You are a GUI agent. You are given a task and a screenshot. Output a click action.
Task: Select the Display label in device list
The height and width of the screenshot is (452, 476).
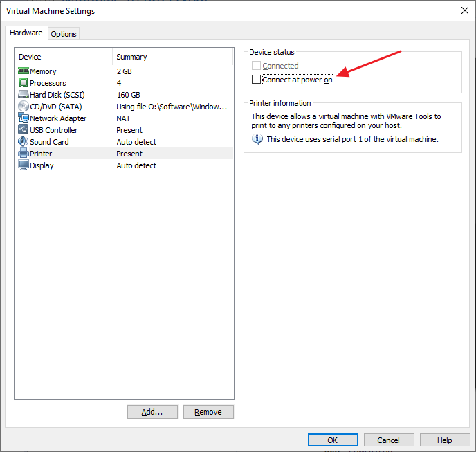click(42, 165)
